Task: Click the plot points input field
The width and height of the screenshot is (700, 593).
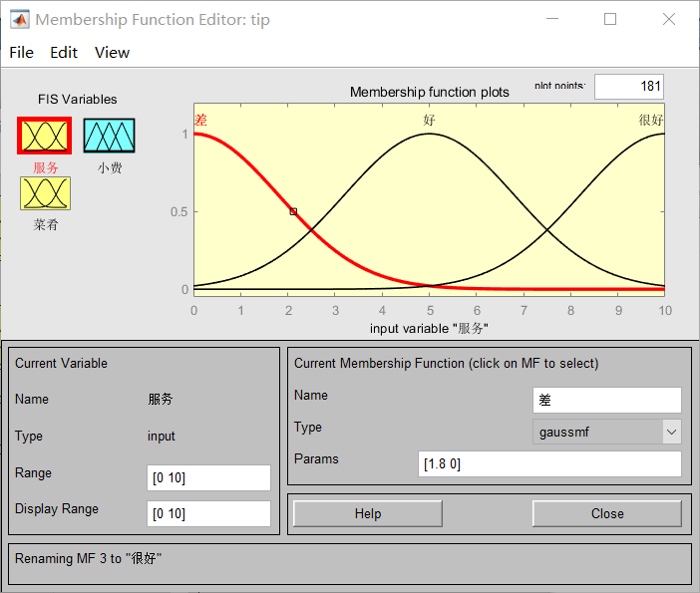Action: pyautogui.click(x=628, y=86)
